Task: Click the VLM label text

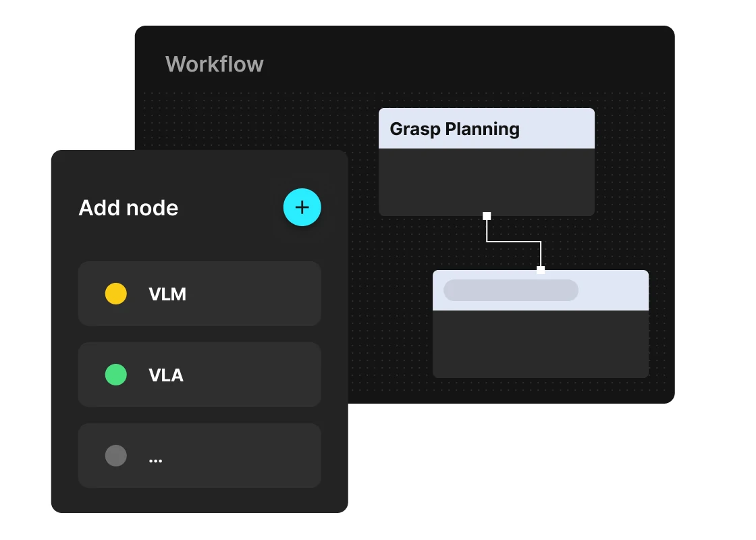Action: click(167, 294)
